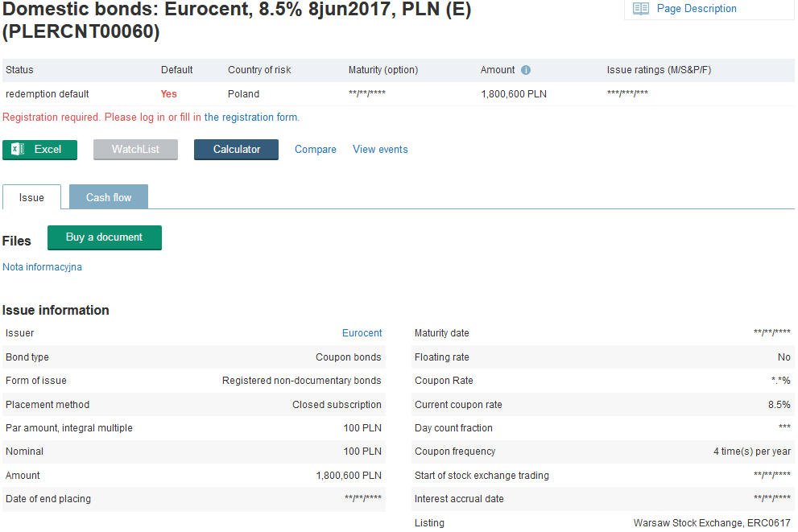
Task: Click the masked Coupon Rate value
Action: pyautogui.click(x=780, y=381)
